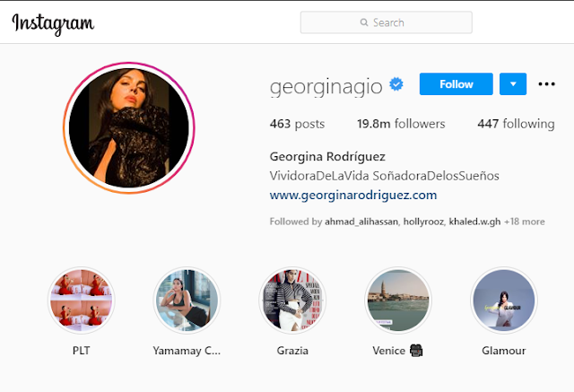Follow the georginagio account
This screenshot has width=574, height=392.
457,83
